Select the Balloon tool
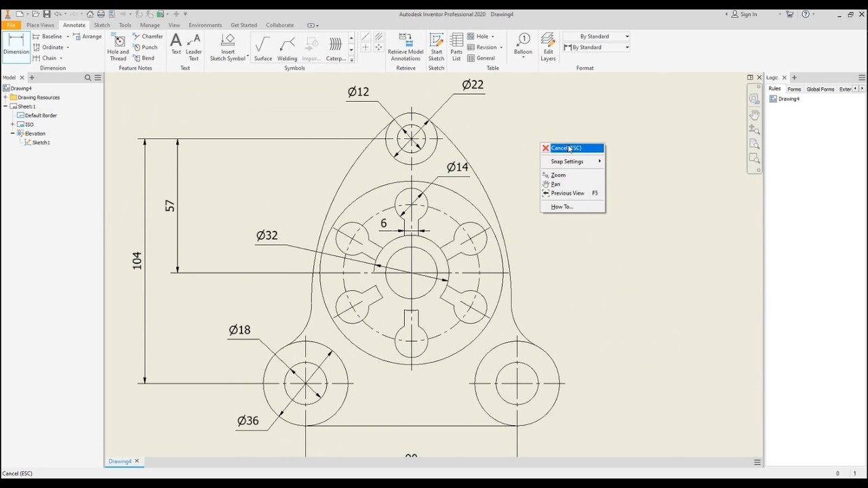Screen dimensions: 868x488 [x=523, y=42]
